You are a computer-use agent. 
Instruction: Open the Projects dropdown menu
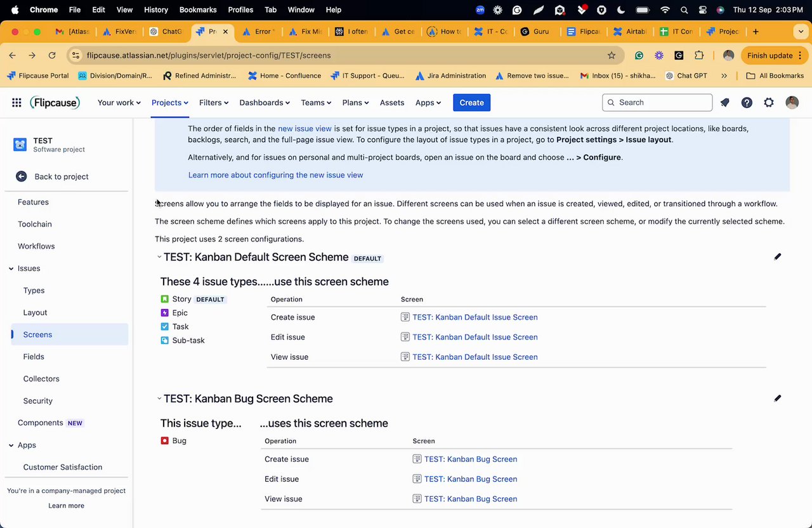169,103
